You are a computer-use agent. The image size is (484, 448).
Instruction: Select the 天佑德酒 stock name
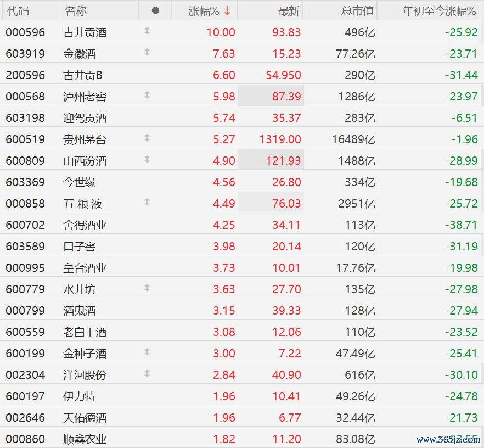point(85,418)
